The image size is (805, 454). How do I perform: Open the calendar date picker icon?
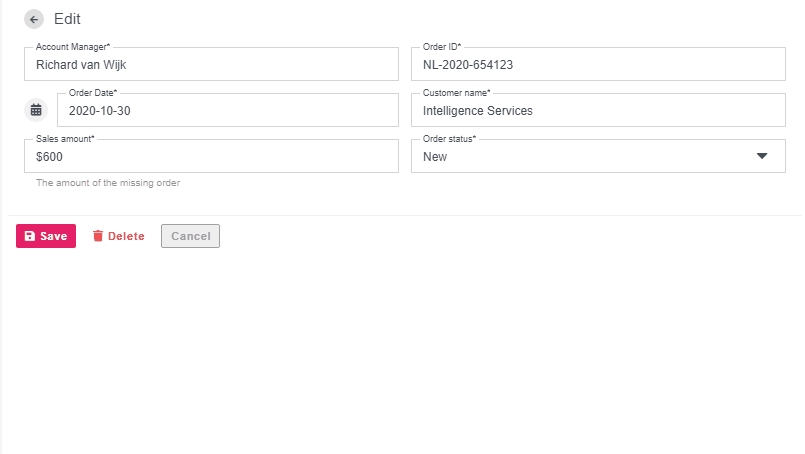click(x=36, y=110)
